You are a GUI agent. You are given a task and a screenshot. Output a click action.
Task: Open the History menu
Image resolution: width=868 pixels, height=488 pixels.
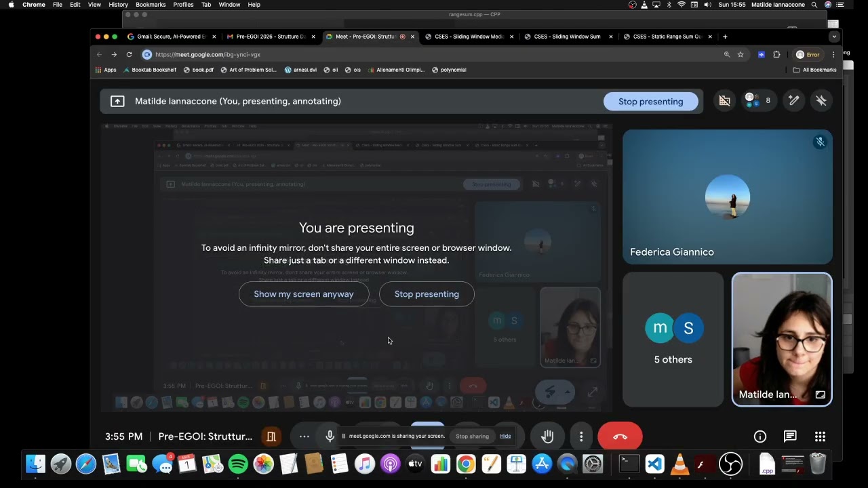pyautogui.click(x=118, y=5)
